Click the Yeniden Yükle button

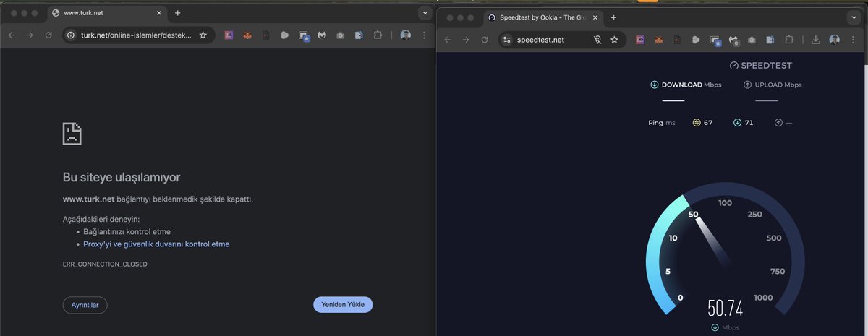(343, 305)
